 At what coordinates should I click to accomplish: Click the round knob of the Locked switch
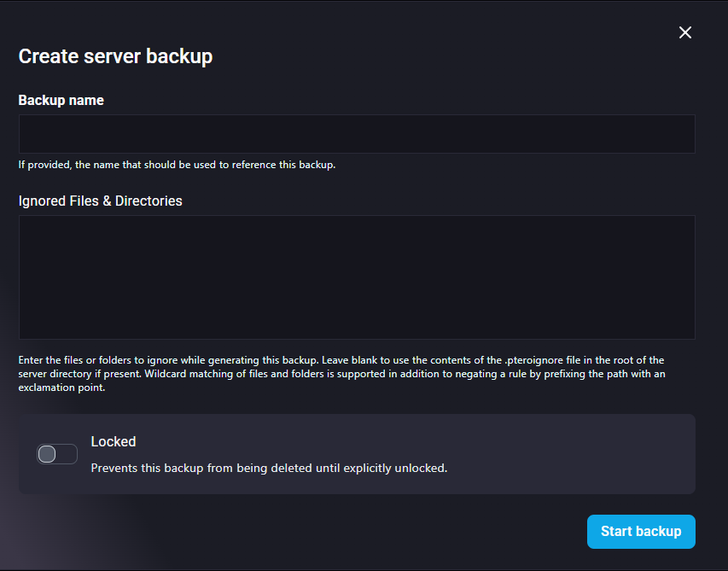point(48,454)
